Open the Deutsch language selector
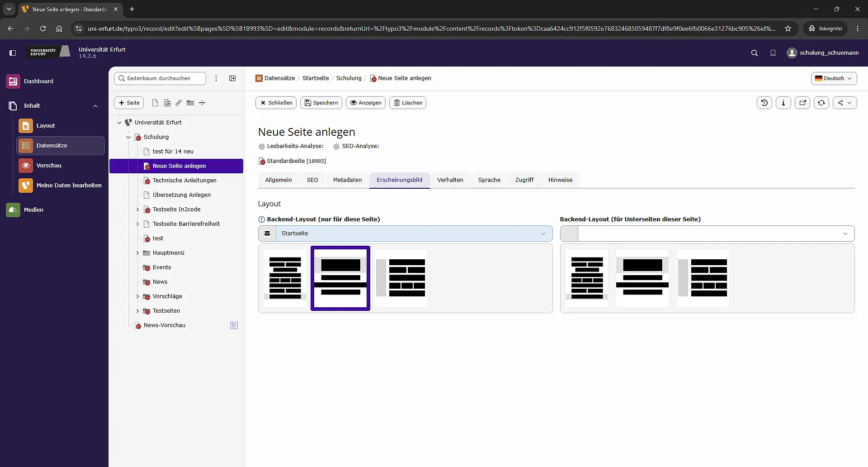Screen dimensions: 868x467 pyautogui.click(x=834, y=78)
